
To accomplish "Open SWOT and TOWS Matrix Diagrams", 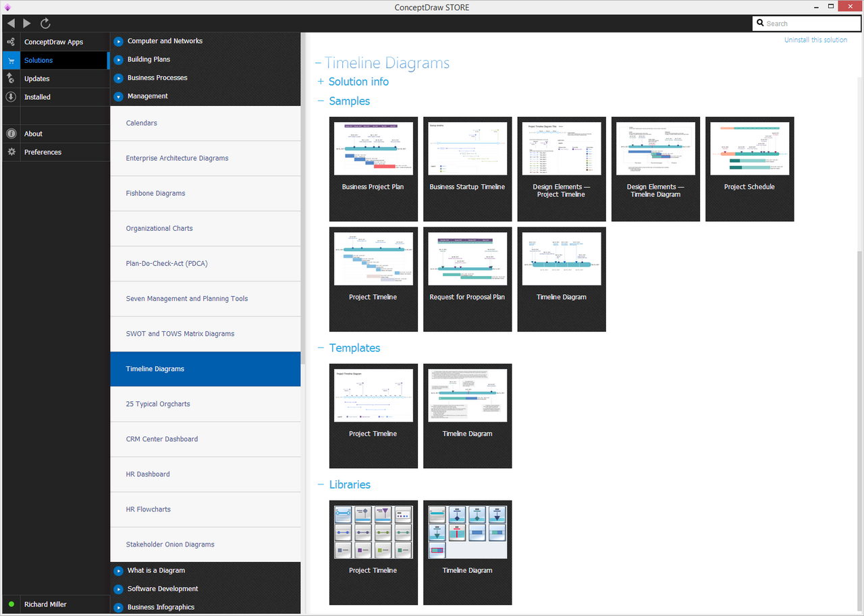I will pos(205,334).
